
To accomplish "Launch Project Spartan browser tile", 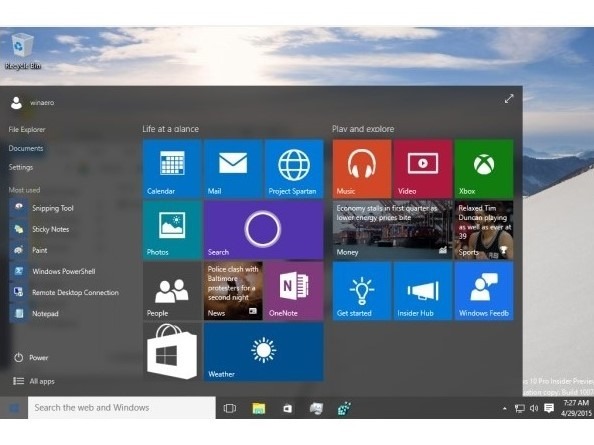I will tap(294, 169).
